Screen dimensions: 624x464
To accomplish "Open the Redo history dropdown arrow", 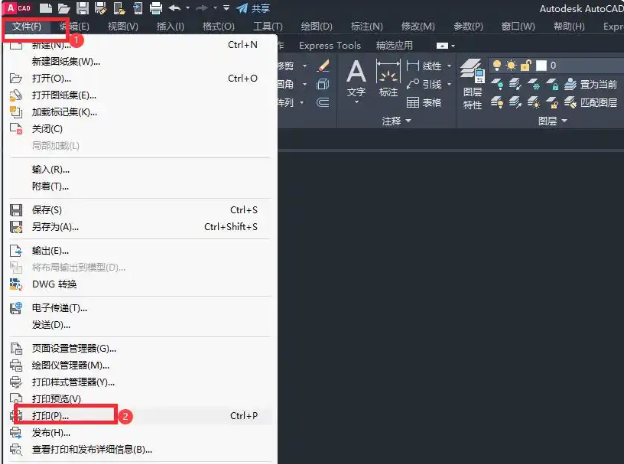I will (x=215, y=8).
